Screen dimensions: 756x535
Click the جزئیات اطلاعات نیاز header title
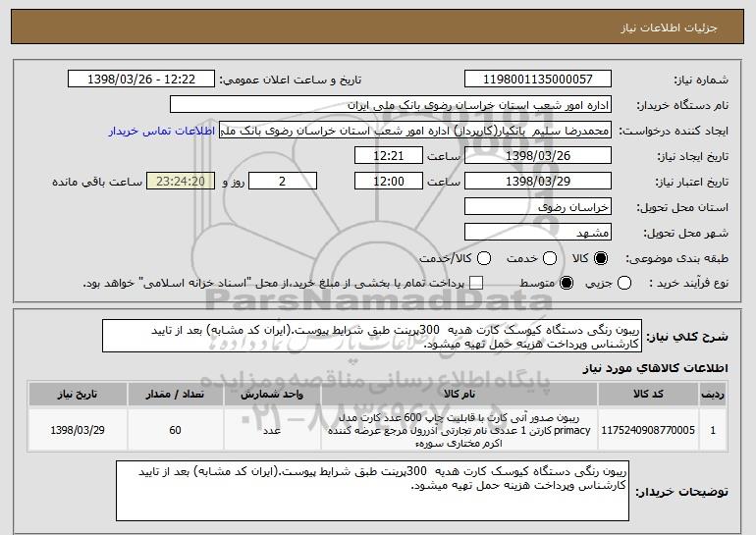[669, 27]
